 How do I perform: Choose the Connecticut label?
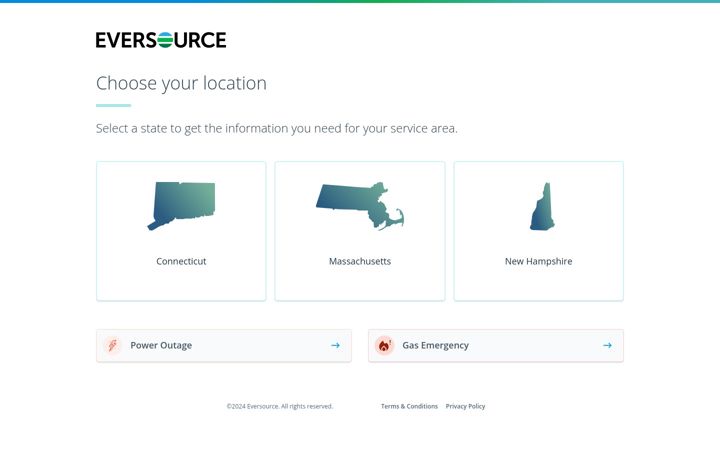(x=181, y=261)
